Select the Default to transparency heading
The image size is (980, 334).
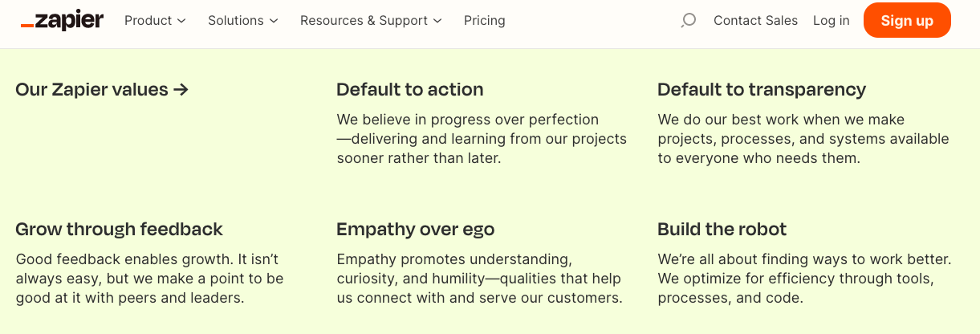pyautogui.click(x=762, y=89)
